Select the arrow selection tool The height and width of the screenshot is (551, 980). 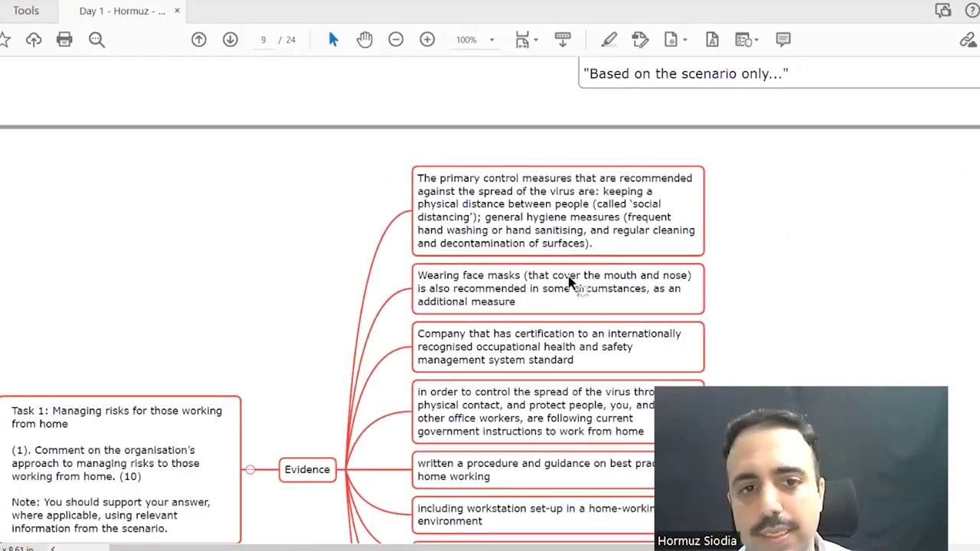[x=333, y=40]
